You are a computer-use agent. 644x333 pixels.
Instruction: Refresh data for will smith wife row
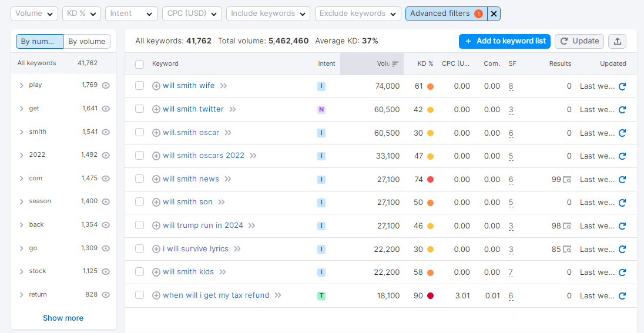pyautogui.click(x=622, y=86)
